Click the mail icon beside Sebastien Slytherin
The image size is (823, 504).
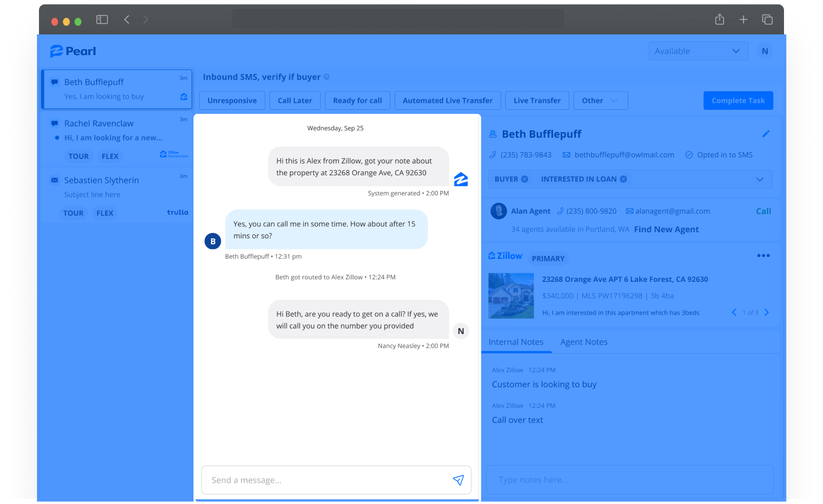(55, 180)
